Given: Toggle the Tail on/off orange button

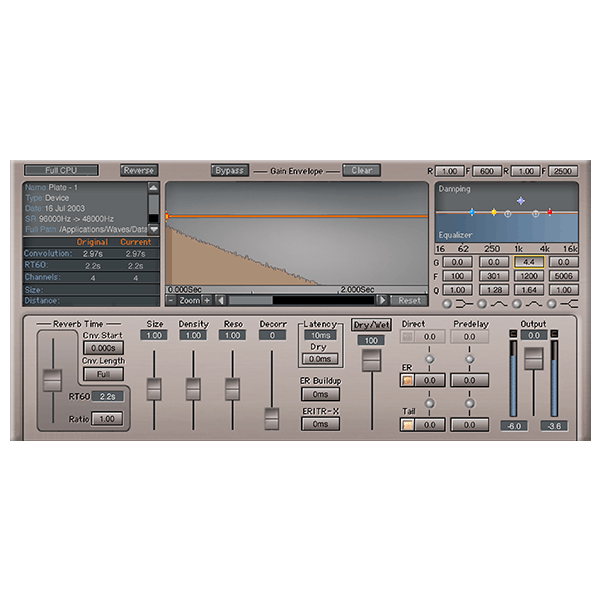Looking at the screenshot, I should click(x=407, y=424).
